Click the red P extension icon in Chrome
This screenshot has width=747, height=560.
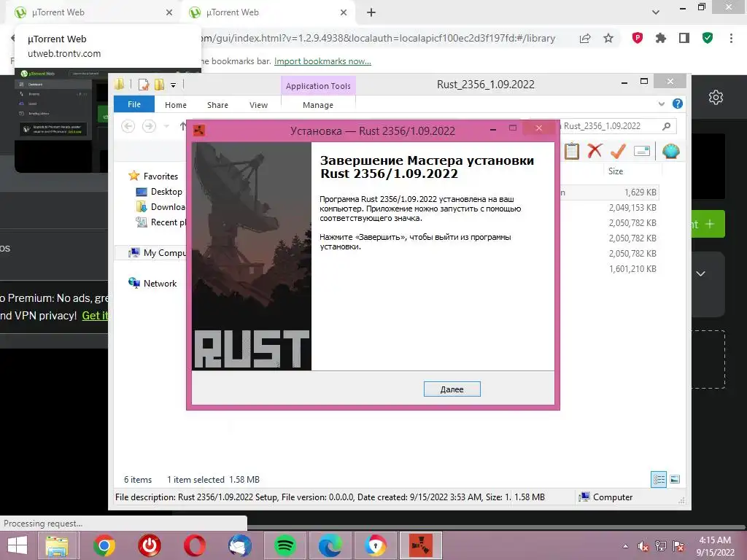coord(637,38)
